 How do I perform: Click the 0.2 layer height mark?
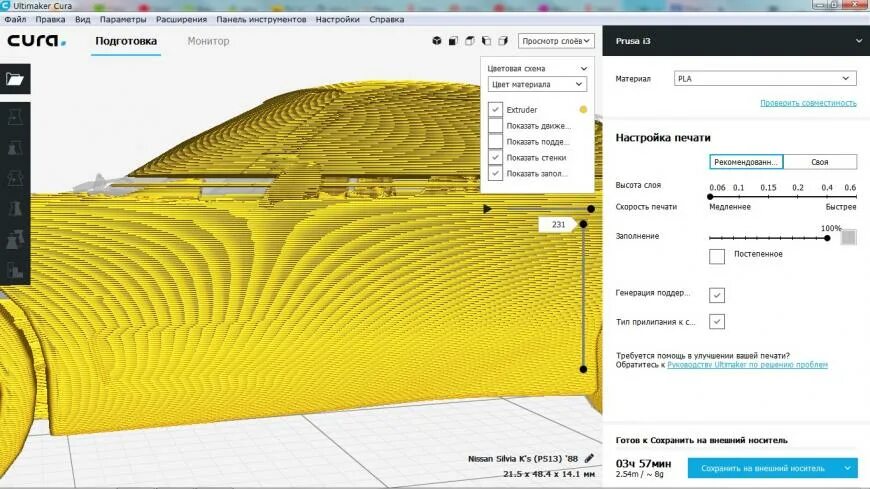(x=798, y=188)
